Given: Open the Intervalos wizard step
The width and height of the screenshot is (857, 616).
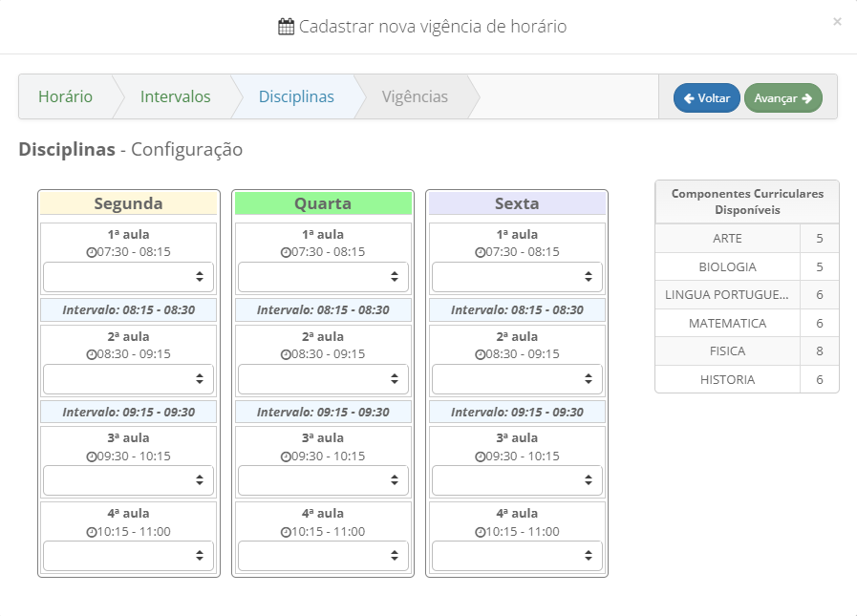Looking at the screenshot, I should pyautogui.click(x=176, y=96).
